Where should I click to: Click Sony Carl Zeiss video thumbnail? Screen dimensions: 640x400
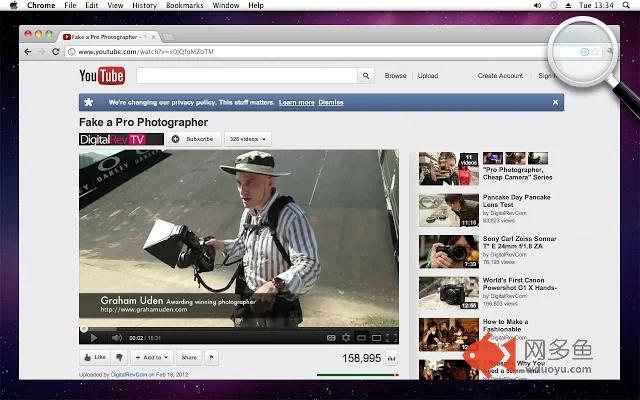click(449, 252)
